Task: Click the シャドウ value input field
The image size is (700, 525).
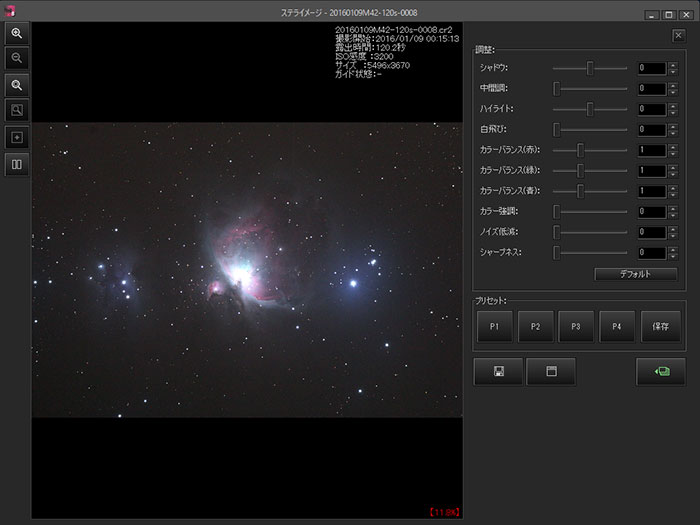Action: coord(652,68)
